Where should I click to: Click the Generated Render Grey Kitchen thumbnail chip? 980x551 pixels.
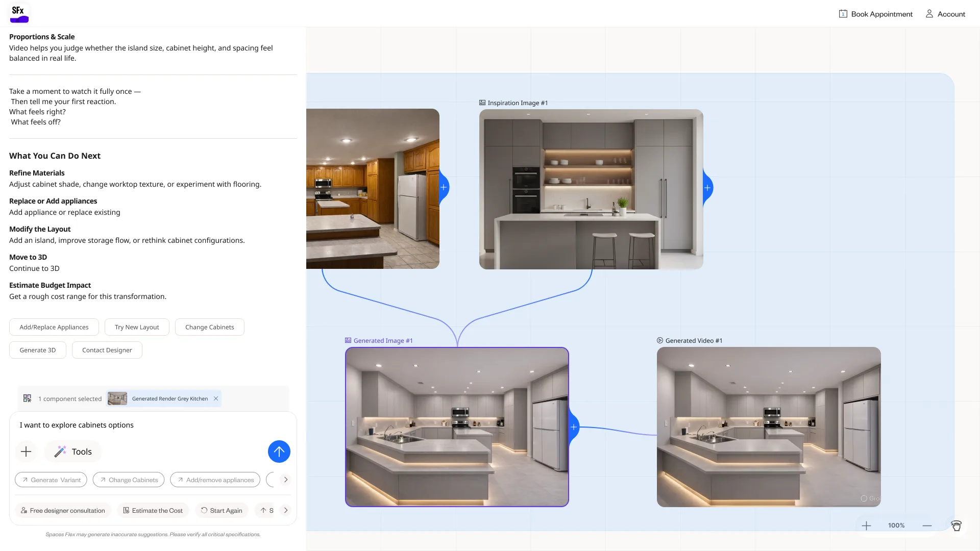pos(164,398)
